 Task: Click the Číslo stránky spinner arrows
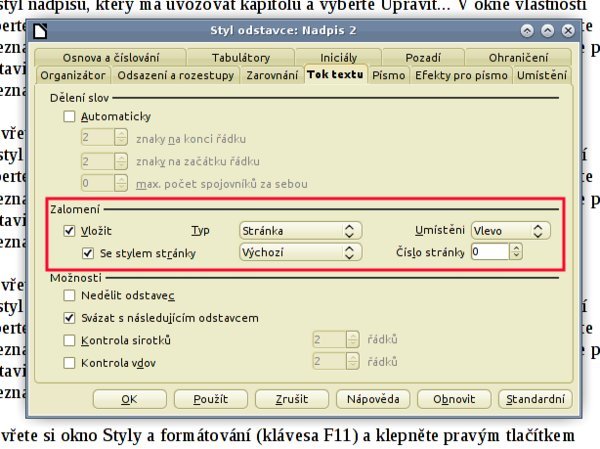516,252
